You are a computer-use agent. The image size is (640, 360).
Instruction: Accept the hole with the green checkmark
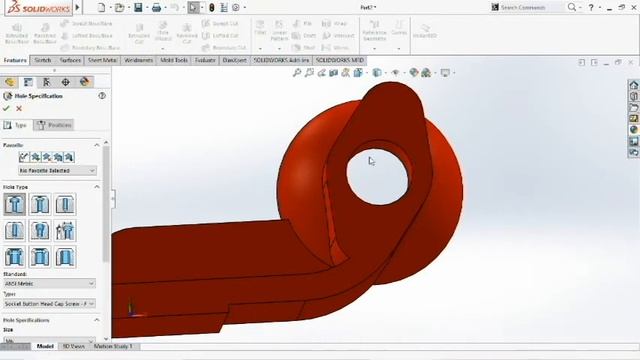[6, 109]
